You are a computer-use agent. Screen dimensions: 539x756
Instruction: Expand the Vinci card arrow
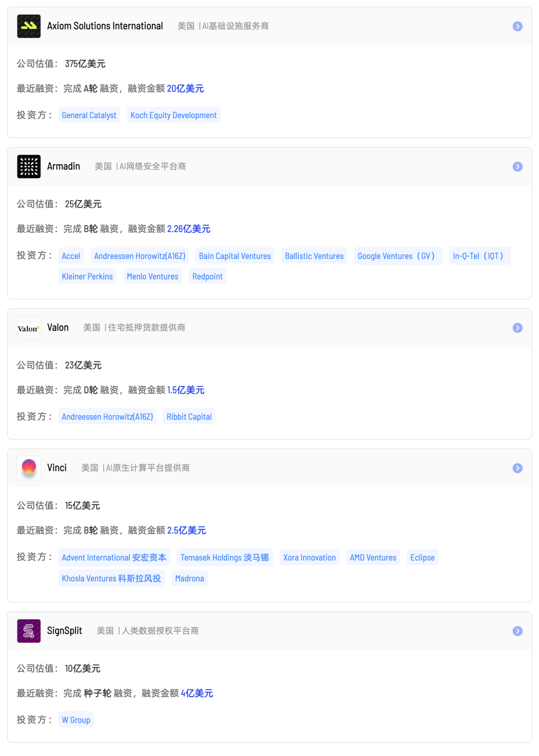coord(518,468)
